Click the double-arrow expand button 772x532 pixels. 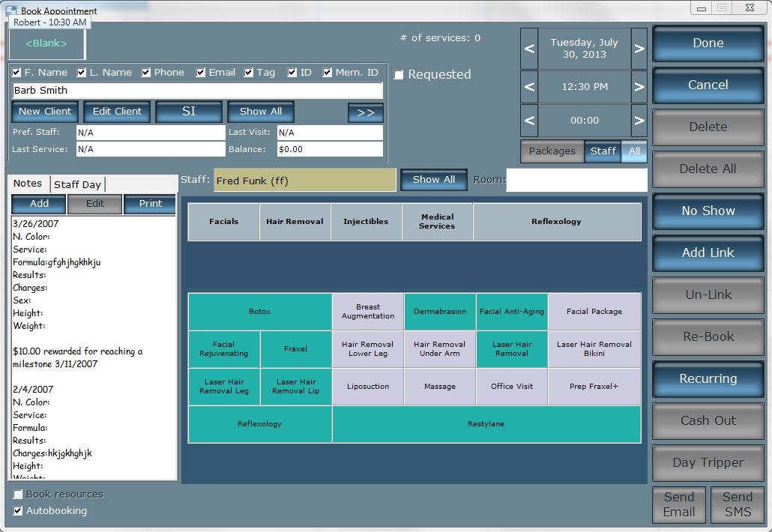[365, 112]
